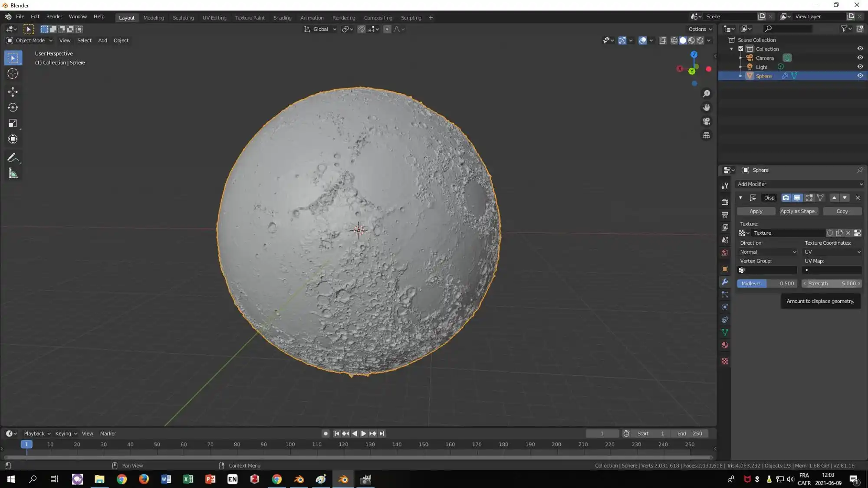Click the Vertex Group input field
This screenshot has width=868, height=488.
click(x=767, y=270)
